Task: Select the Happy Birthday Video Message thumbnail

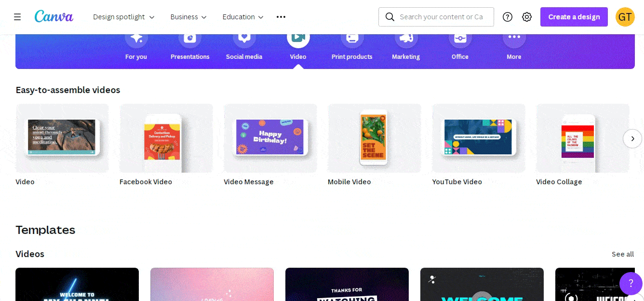Action: [x=270, y=138]
